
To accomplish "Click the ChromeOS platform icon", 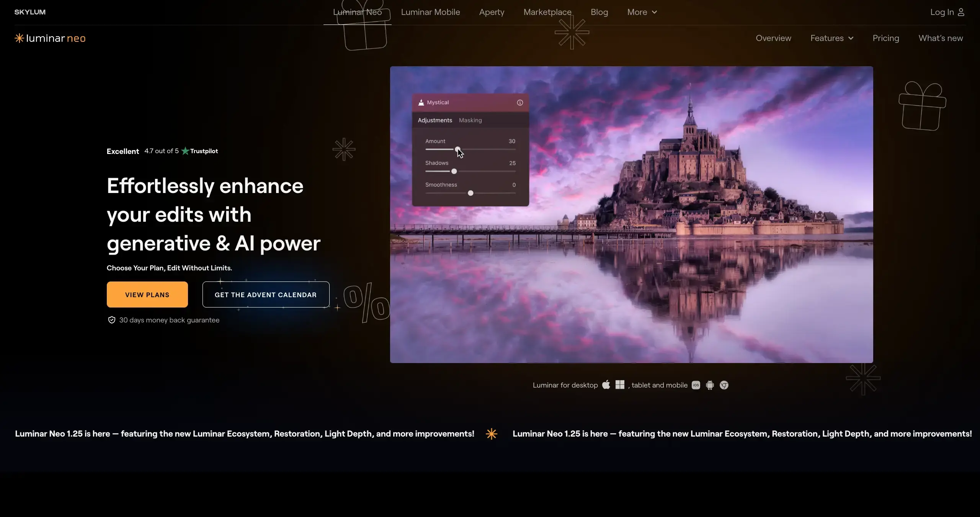I will tap(724, 385).
